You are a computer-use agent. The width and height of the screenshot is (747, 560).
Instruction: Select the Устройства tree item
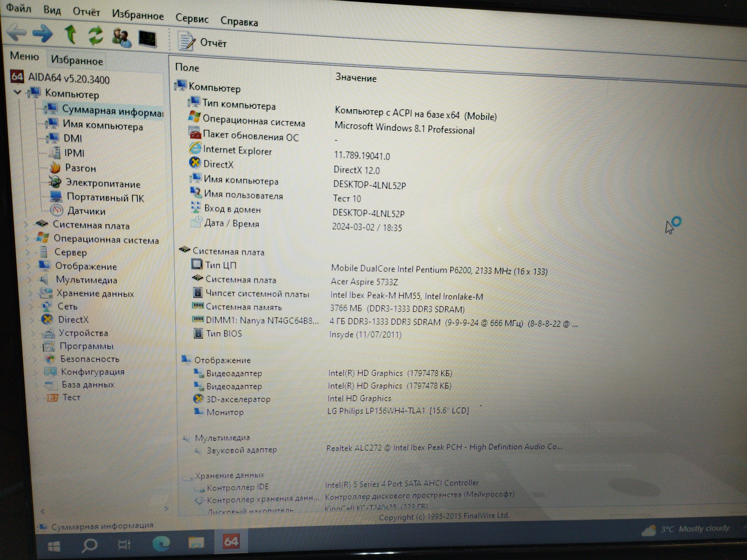click(x=75, y=333)
